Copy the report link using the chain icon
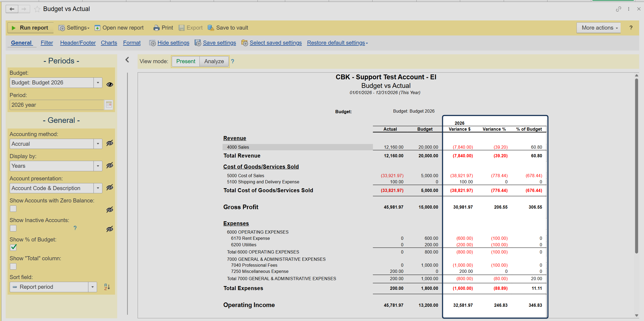Viewport: 644px width, 321px height. pos(618,9)
